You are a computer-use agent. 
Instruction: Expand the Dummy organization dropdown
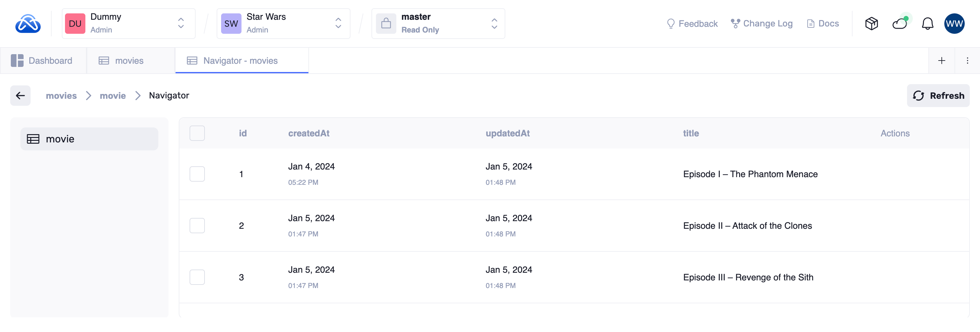(129, 24)
